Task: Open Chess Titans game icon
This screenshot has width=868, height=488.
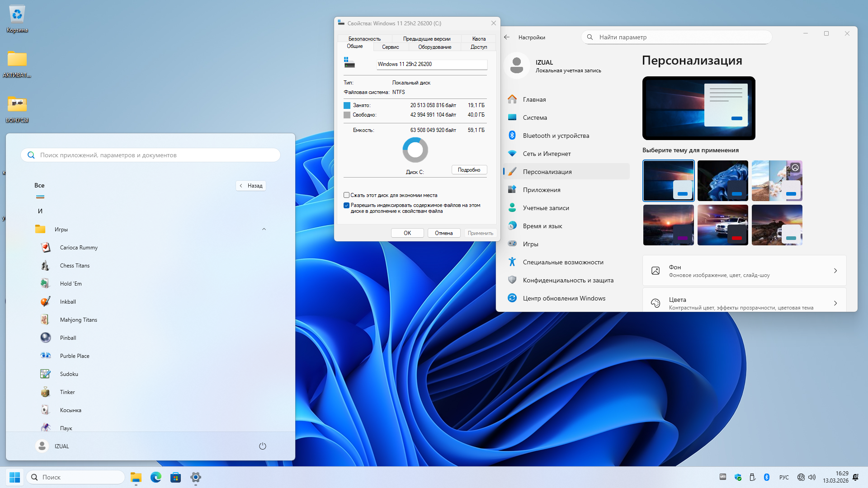Action: tap(45, 266)
